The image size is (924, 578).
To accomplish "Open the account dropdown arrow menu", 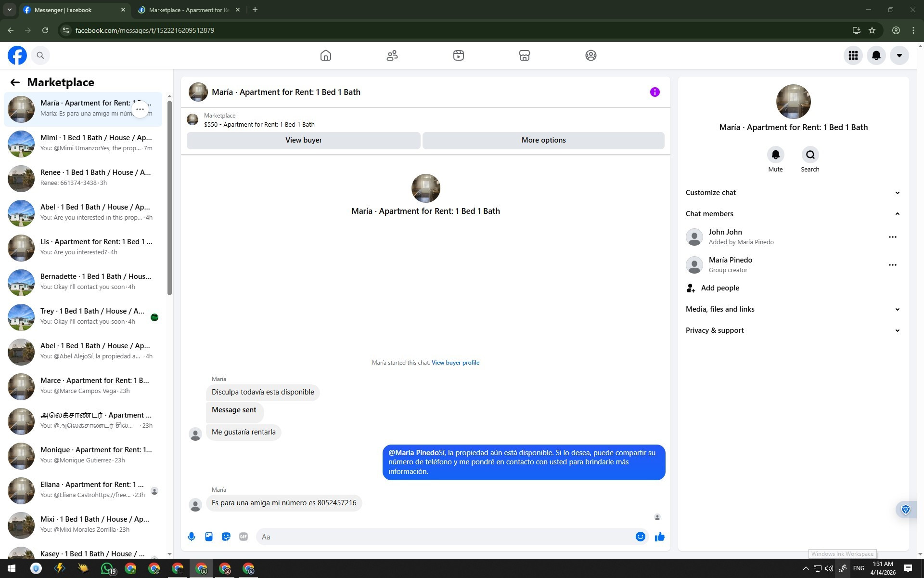I will pos(899,55).
